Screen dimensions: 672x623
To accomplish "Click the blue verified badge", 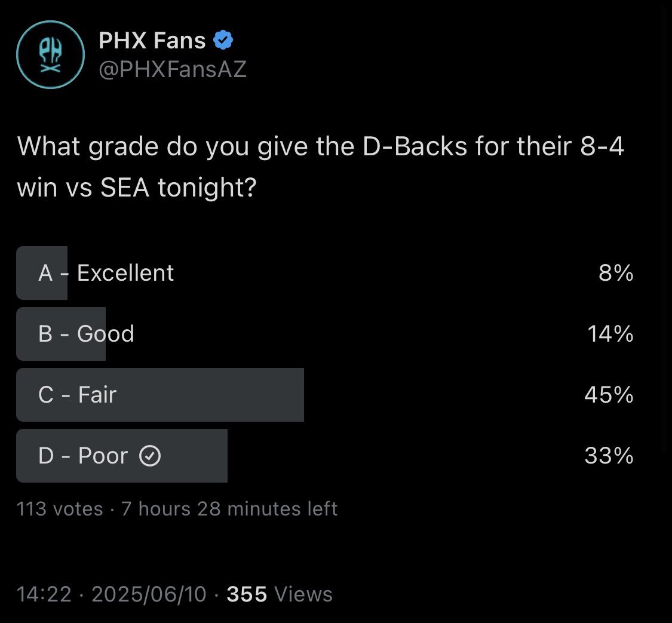I will (223, 41).
